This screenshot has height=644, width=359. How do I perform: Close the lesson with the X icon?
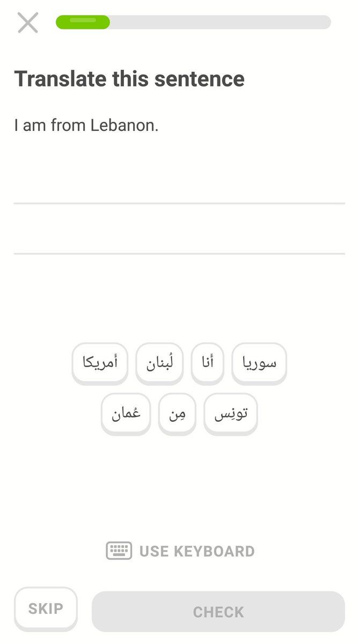pyautogui.click(x=28, y=23)
